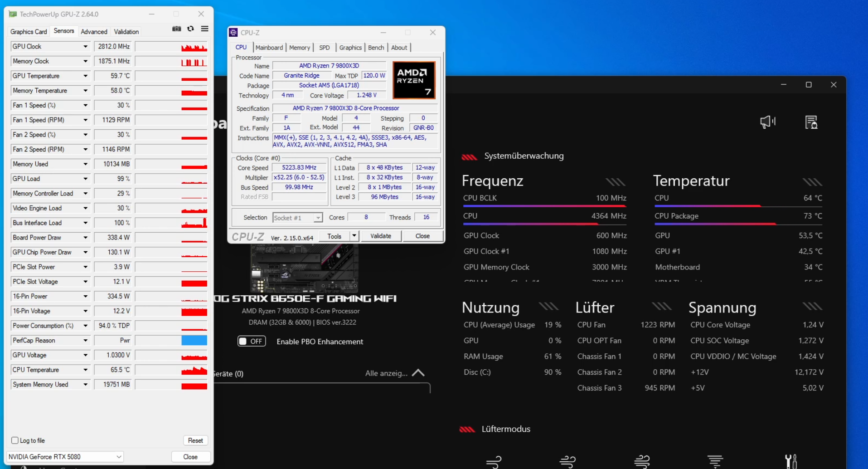Expand the CPU-Z Tools dropdown arrow
This screenshot has width=868, height=469.
tap(354, 236)
